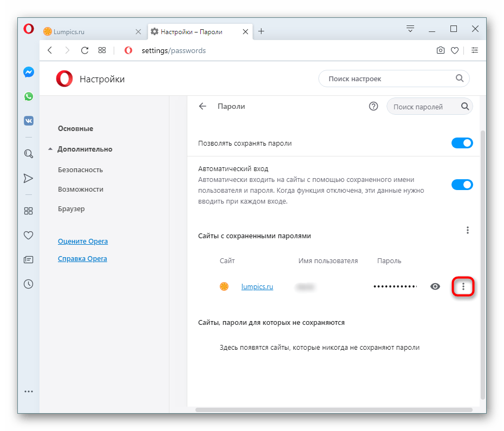Open Speed Dial grid in sidebar
Screen dimensions: 504x431
click(28, 211)
